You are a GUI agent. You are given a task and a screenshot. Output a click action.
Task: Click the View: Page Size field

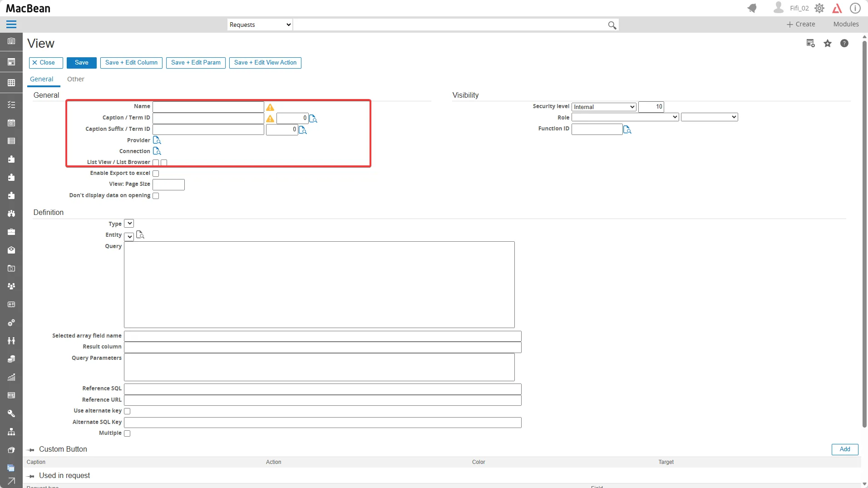168,184
